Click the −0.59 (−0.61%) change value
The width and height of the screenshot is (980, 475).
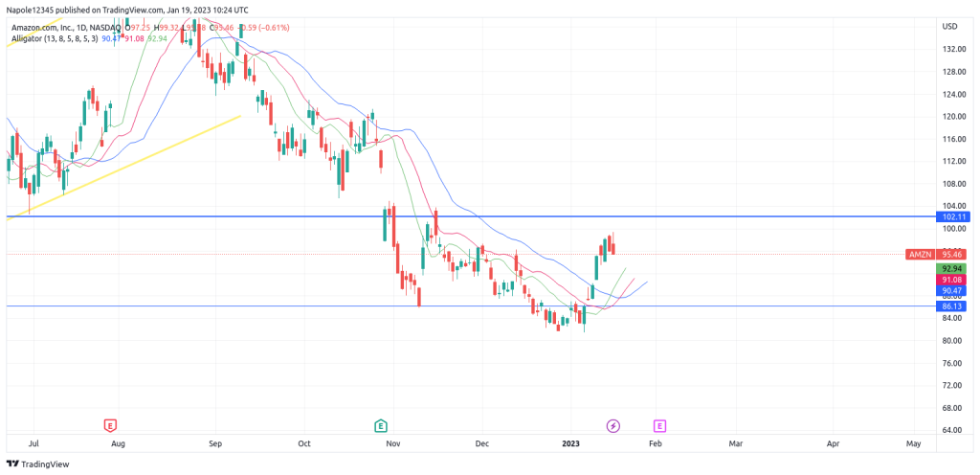[x=263, y=28]
